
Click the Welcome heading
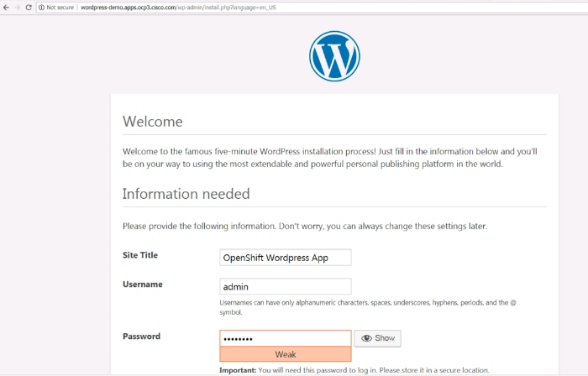click(x=153, y=122)
